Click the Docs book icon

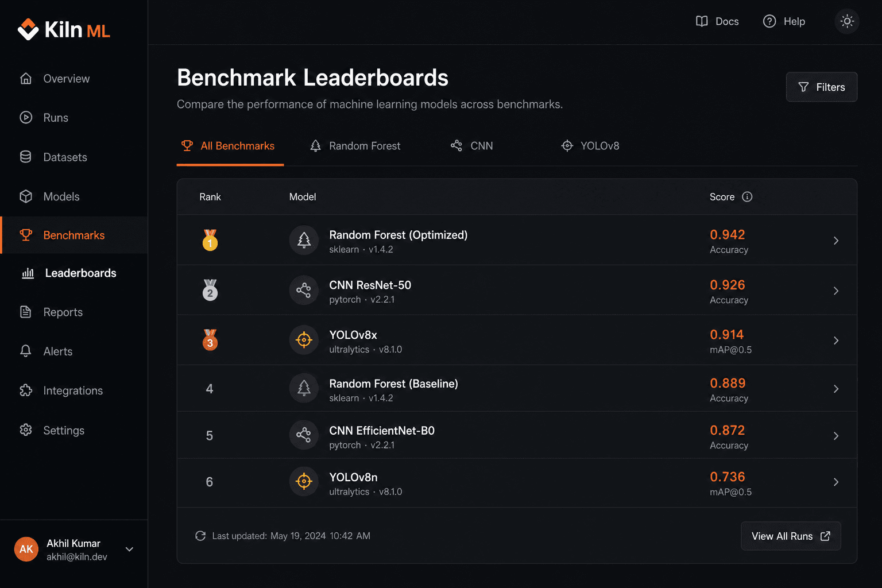coord(702,21)
